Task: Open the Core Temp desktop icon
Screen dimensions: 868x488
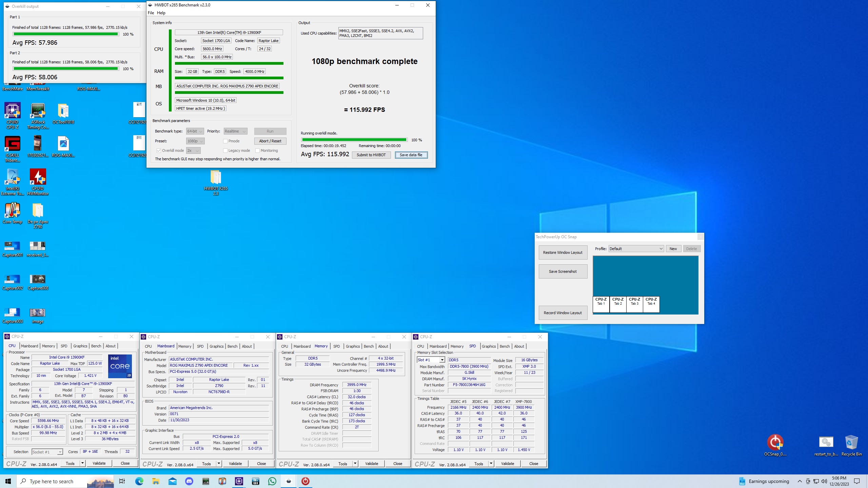Action: tap(13, 213)
